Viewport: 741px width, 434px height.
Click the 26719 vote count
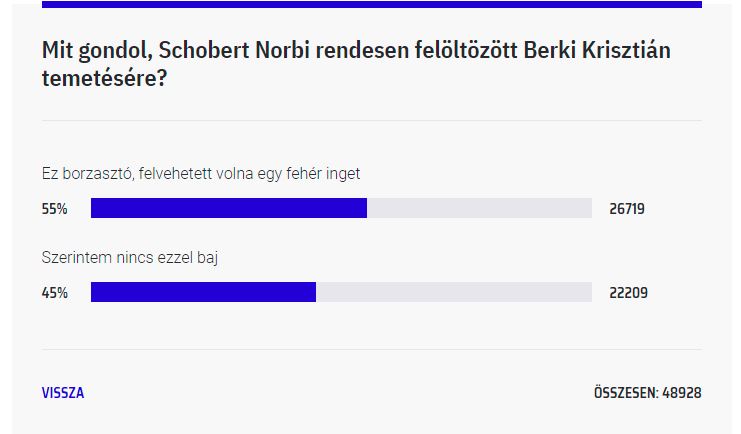(x=627, y=208)
